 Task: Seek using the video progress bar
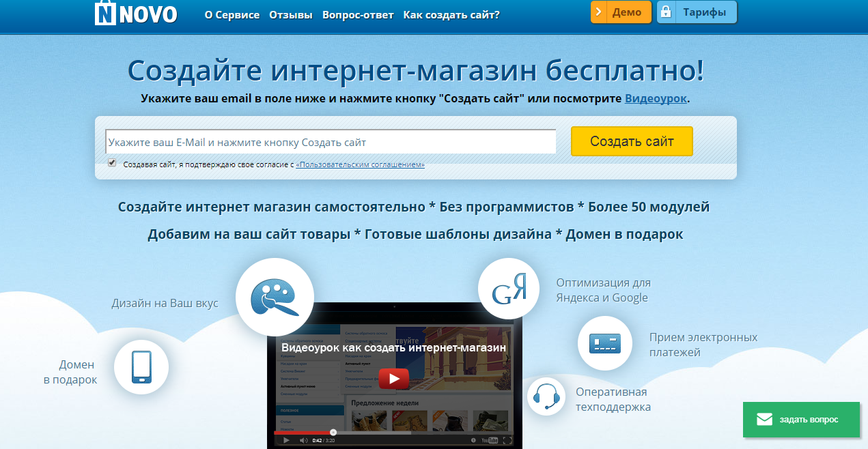(394, 432)
